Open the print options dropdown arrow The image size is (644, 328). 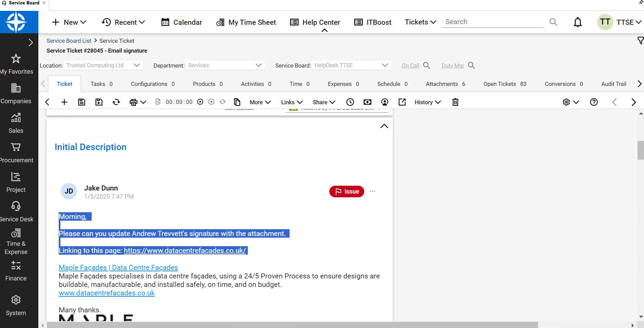click(x=143, y=102)
